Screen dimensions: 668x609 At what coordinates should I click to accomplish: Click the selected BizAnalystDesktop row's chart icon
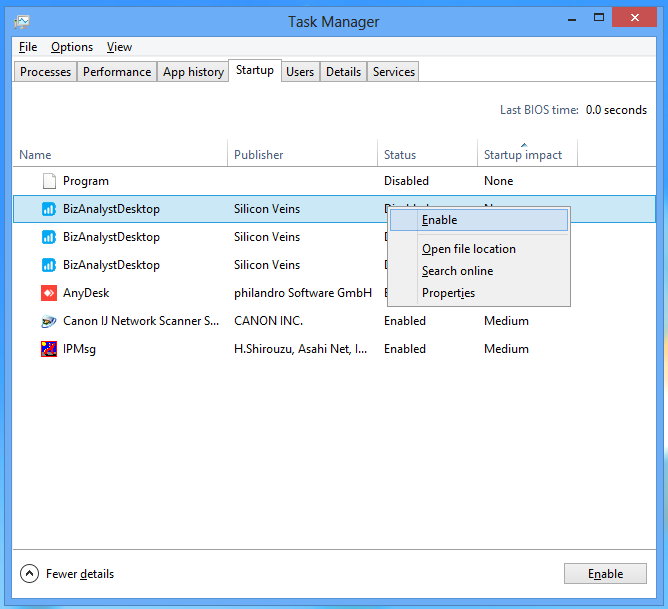[49, 209]
